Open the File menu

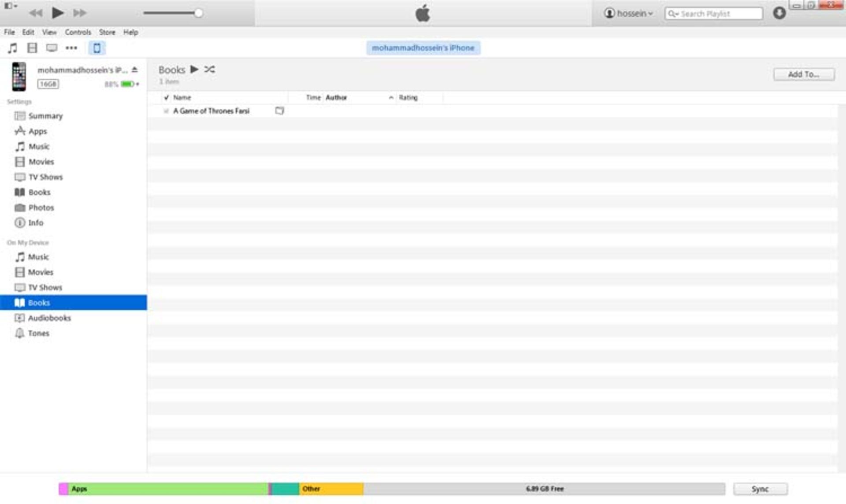[9, 32]
